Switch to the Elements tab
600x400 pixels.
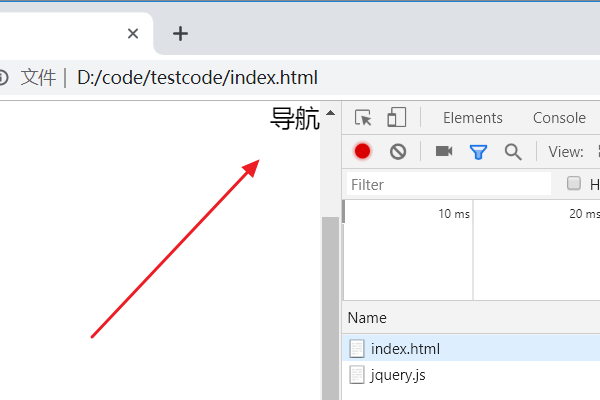pyautogui.click(x=473, y=118)
